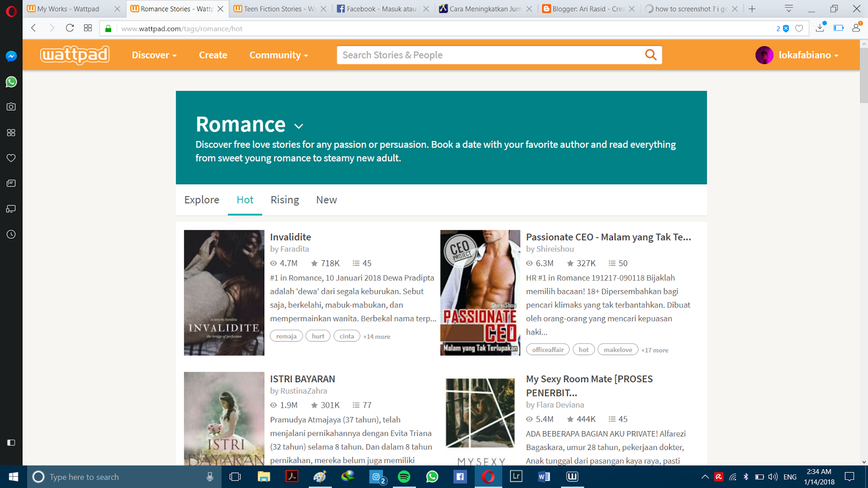Image resolution: width=868 pixels, height=488 pixels.
Task: Show hidden system tray icons
Action: (705, 477)
